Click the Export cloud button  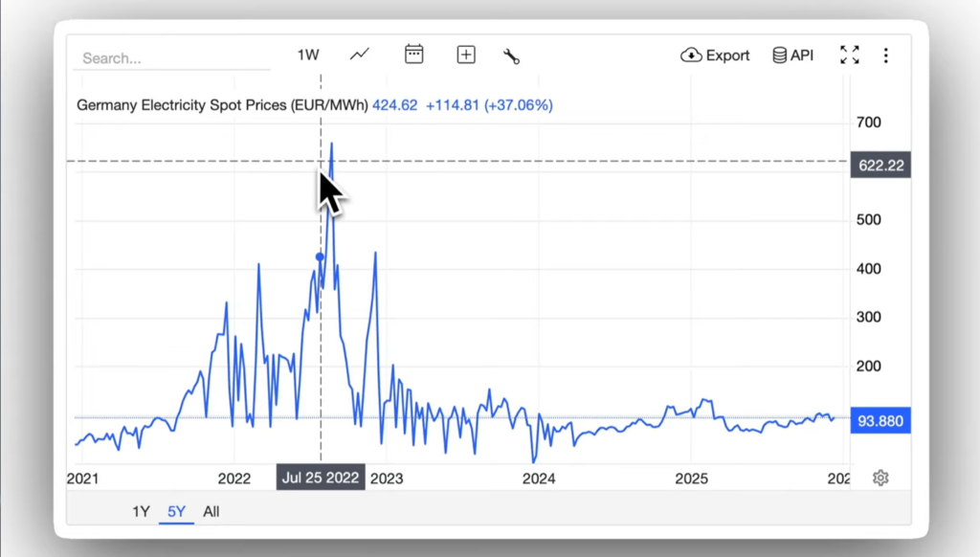715,56
